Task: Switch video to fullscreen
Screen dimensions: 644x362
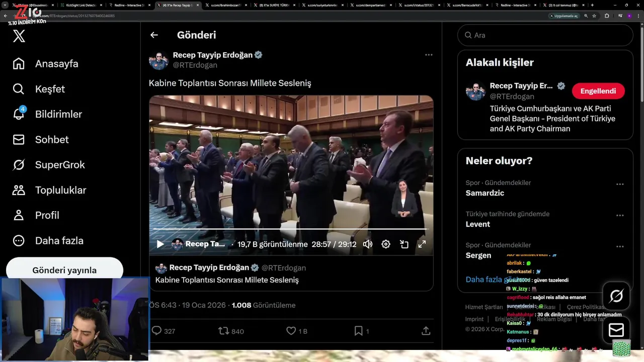Action: point(422,244)
